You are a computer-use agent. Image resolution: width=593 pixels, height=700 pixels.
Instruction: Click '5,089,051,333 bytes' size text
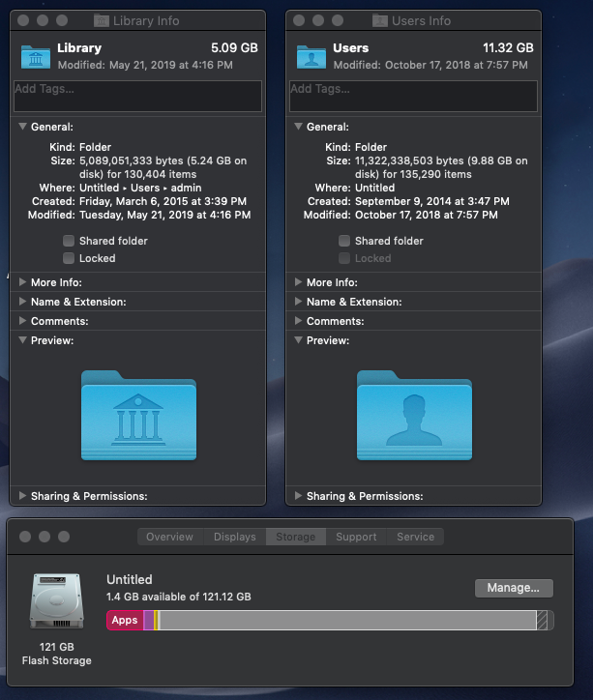point(132,160)
